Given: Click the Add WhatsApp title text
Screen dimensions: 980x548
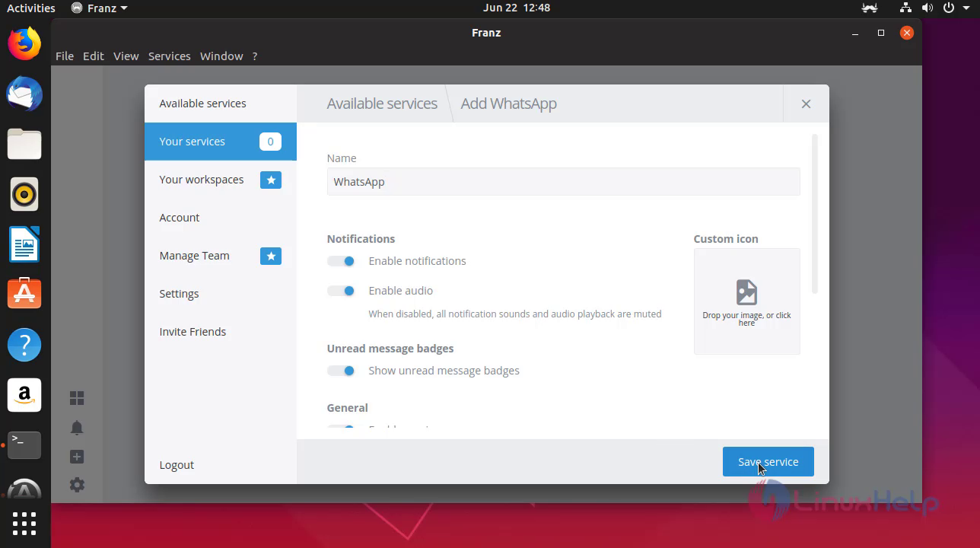Looking at the screenshot, I should (508, 104).
